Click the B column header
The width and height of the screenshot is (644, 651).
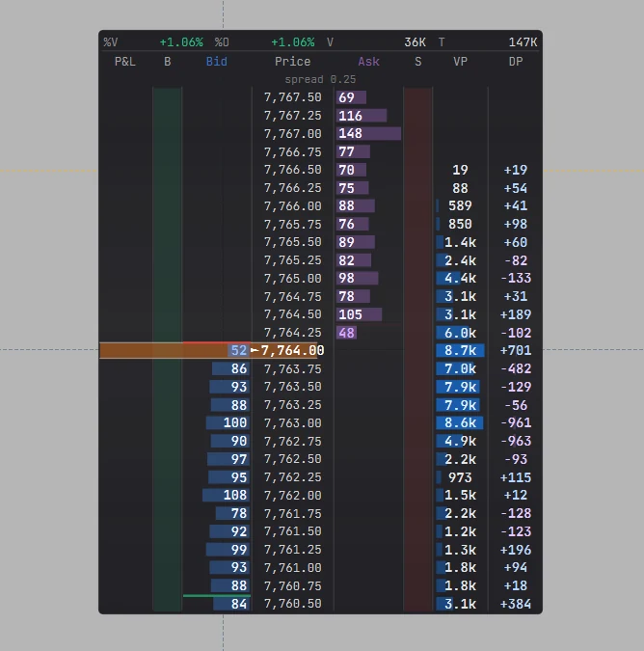click(167, 62)
